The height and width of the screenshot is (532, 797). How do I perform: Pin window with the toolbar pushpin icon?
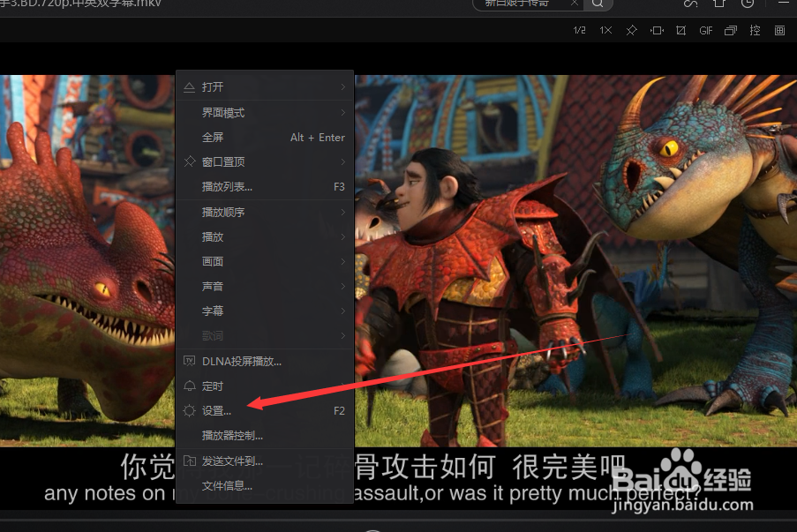coord(631,31)
